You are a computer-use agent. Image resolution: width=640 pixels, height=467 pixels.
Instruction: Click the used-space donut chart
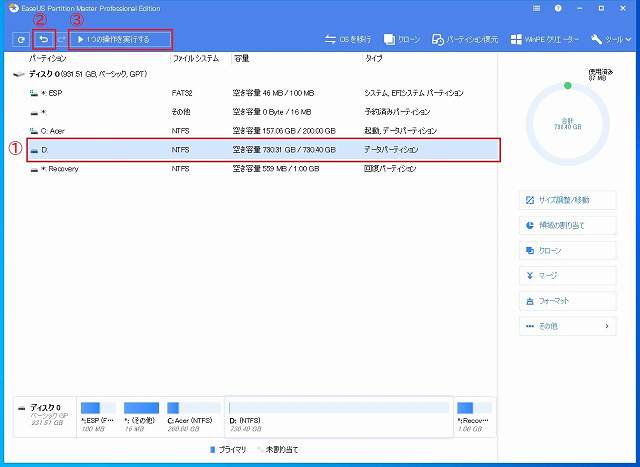coord(568,123)
